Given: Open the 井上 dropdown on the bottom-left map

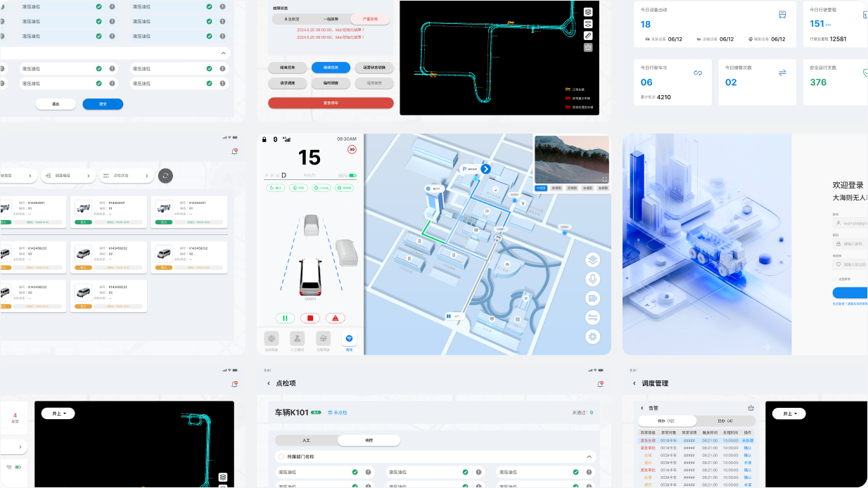Looking at the screenshot, I should (58, 413).
